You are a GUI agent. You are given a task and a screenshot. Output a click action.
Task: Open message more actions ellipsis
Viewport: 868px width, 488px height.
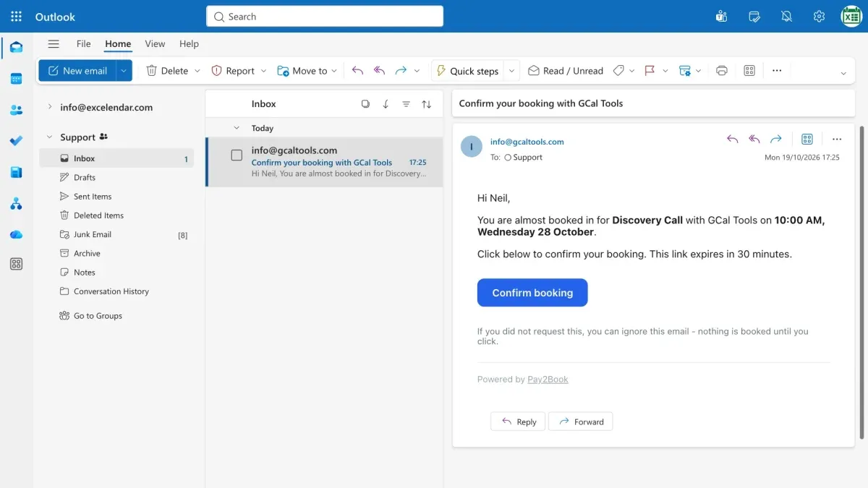pyautogui.click(x=837, y=139)
